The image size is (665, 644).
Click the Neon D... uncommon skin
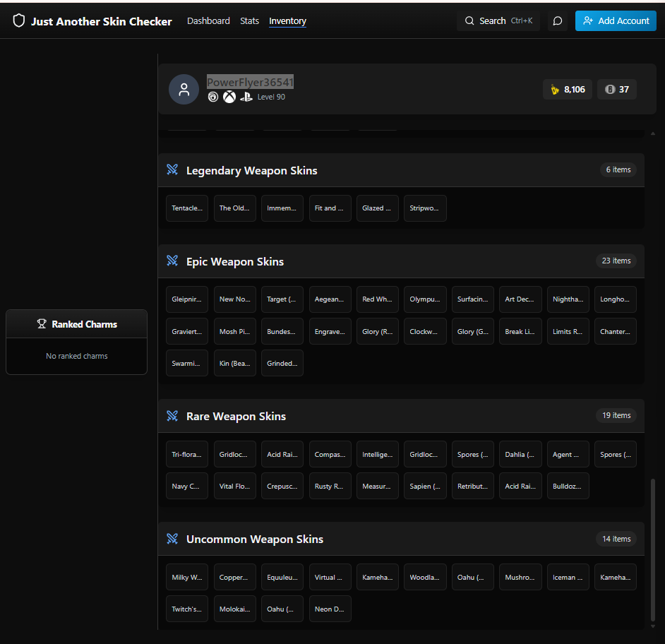(x=330, y=609)
